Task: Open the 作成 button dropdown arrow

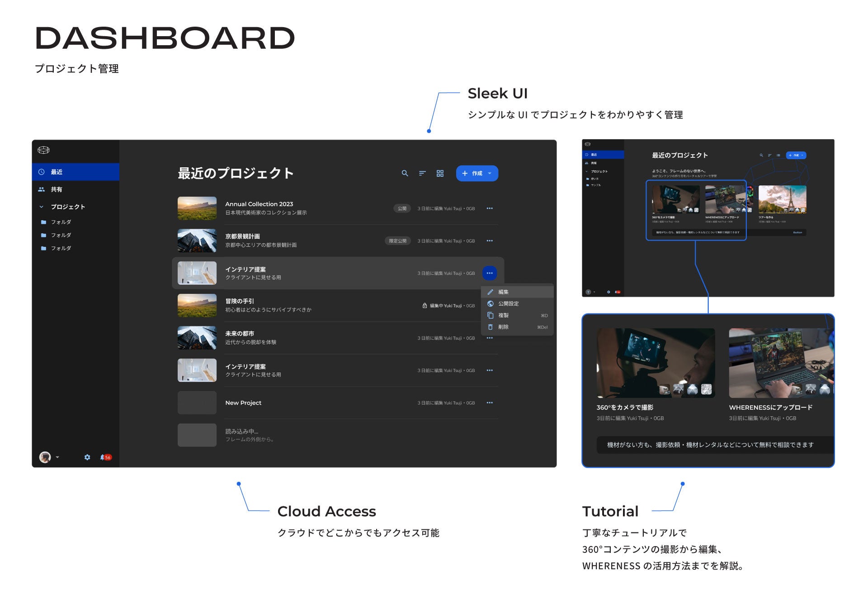Action: point(490,173)
